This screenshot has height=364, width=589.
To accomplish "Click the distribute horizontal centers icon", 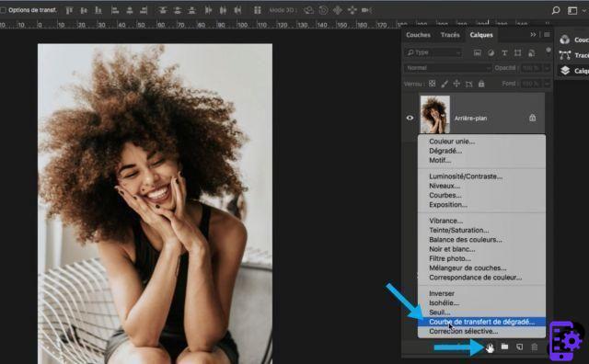I will coord(223,10).
